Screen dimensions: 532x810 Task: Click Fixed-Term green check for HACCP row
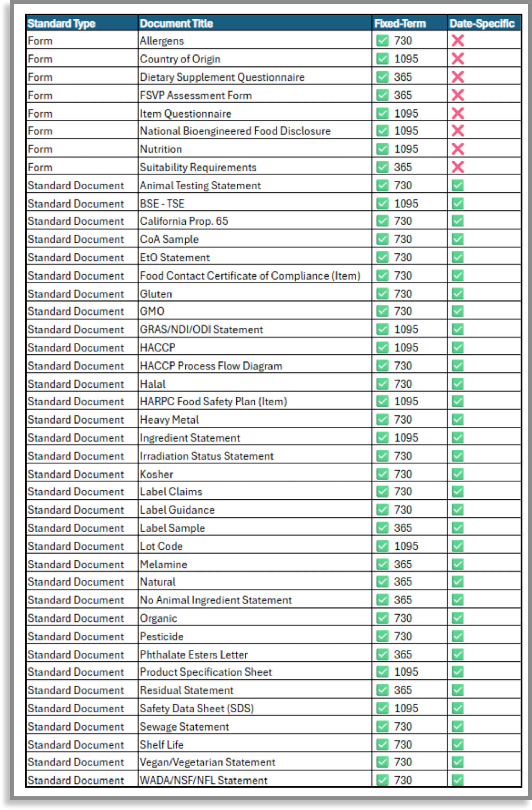[382, 347]
